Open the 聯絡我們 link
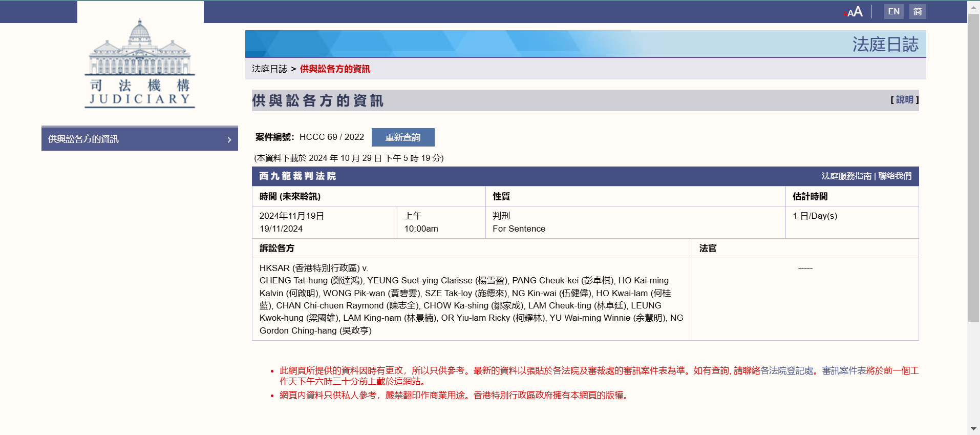Image resolution: width=980 pixels, height=435 pixels. (x=894, y=176)
